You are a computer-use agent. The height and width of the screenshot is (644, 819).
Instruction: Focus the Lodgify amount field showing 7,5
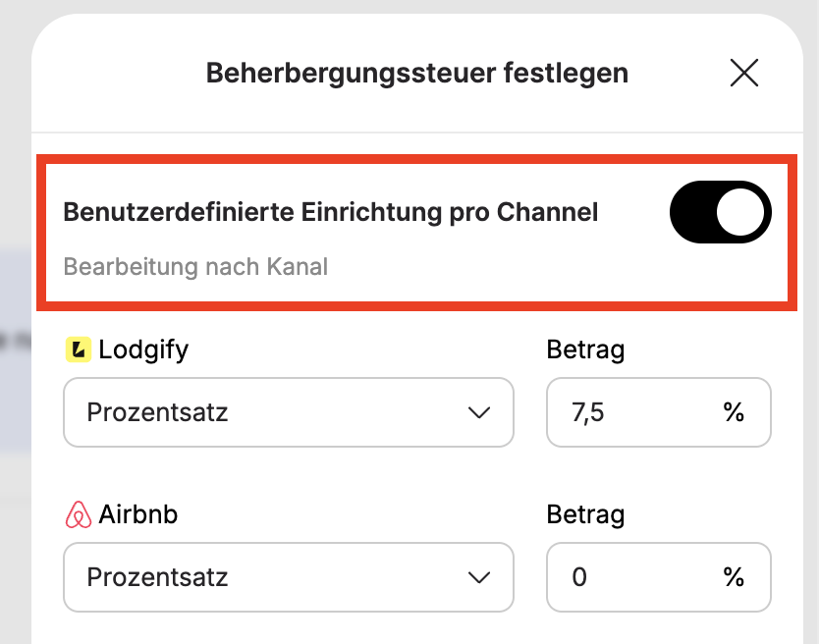659,412
